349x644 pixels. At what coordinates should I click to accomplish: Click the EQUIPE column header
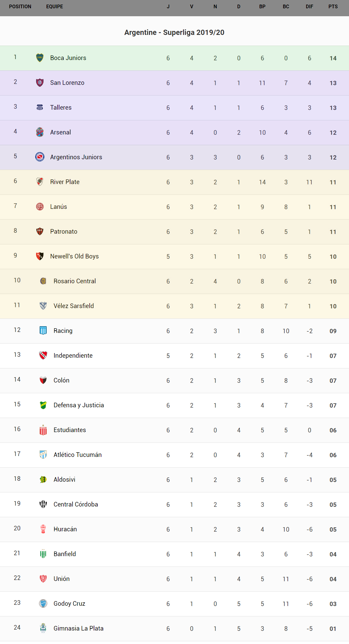(54, 7)
